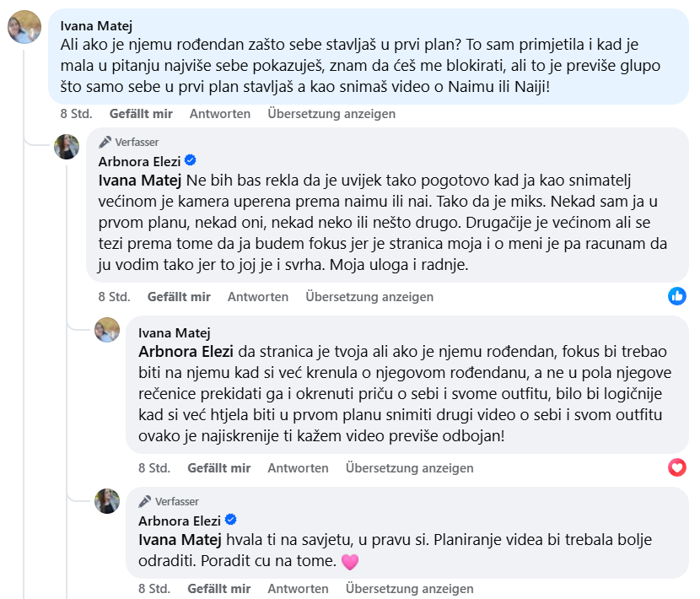Expand translation of Ivana's nested reply
Image resolution: width=700 pixels, height=599 pixels.
click(x=410, y=468)
